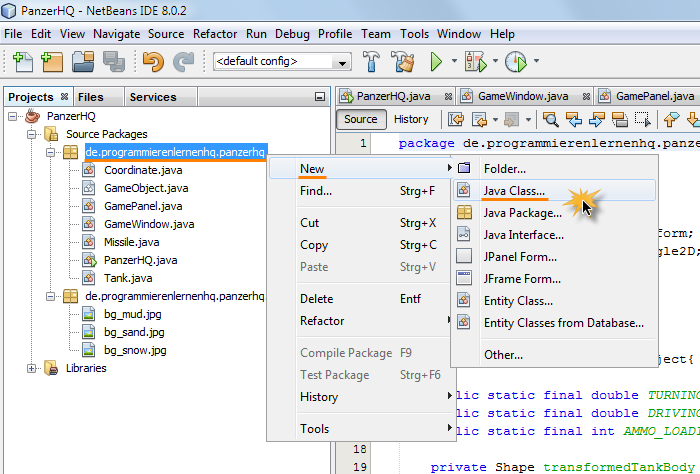Viewport: 700px width, 474px height.
Task: Choose Java Interface... from New submenu
Action: [x=554, y=235]
